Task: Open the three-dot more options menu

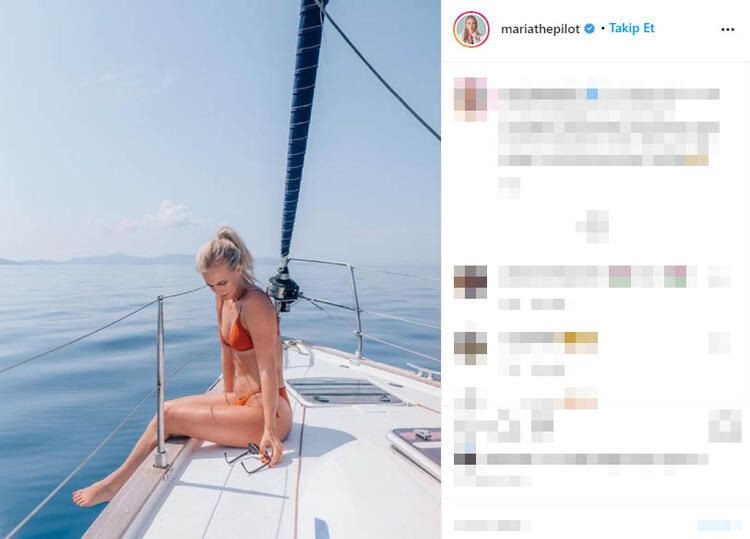Action: pyautogui.click(x=727, y=29)
